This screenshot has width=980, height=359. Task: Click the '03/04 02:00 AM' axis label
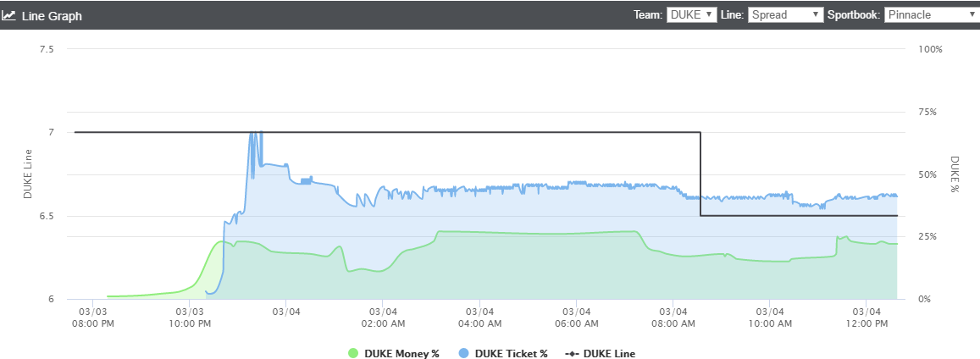coord(382,317)
